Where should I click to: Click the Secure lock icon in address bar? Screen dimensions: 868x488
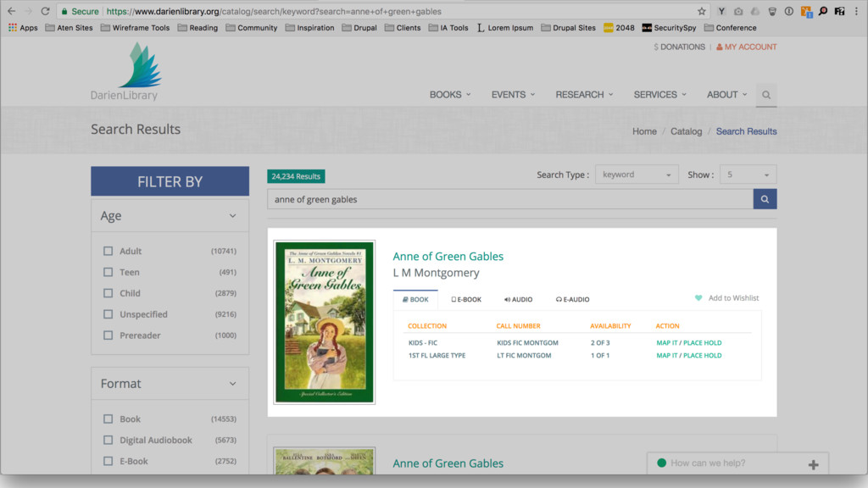[64, 11]
